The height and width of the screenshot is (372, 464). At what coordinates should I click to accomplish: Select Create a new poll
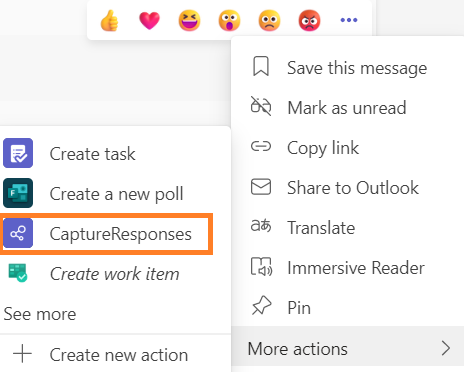pyautogui.click(x=115, y=193)
